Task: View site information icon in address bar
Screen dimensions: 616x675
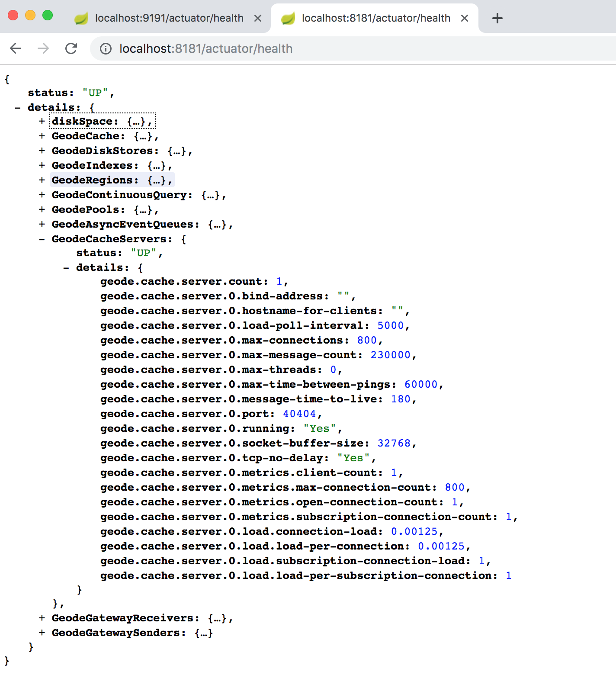Action: [106, 49]
